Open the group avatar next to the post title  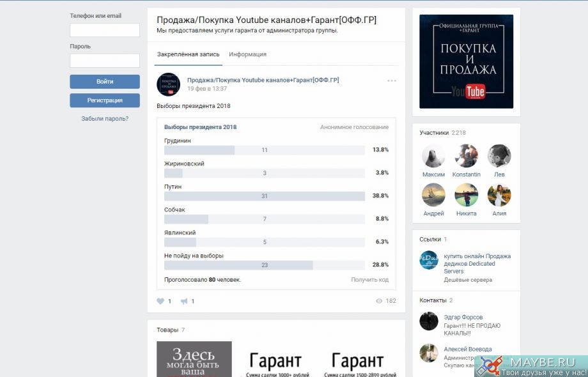click(168, 84)
